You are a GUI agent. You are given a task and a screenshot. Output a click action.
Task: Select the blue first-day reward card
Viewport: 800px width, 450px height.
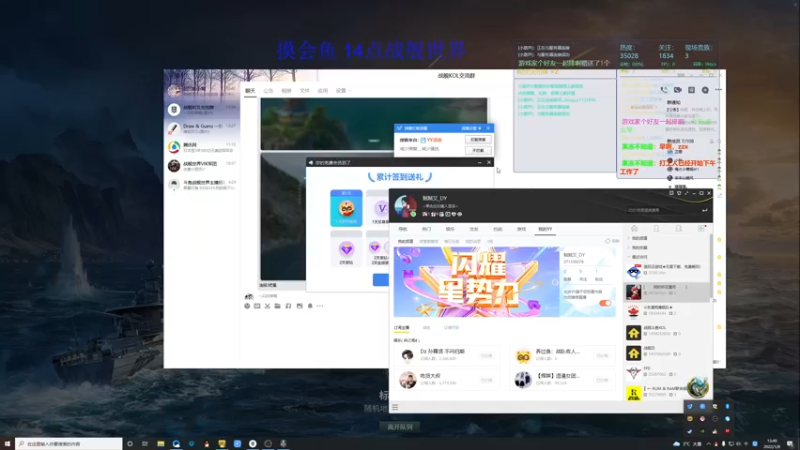(346, 208)
